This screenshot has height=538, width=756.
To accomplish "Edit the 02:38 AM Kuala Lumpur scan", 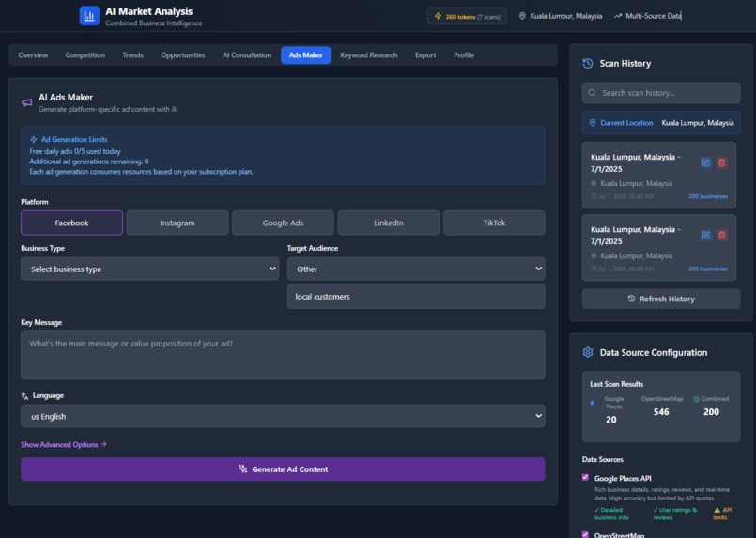I will click(706, 235).
